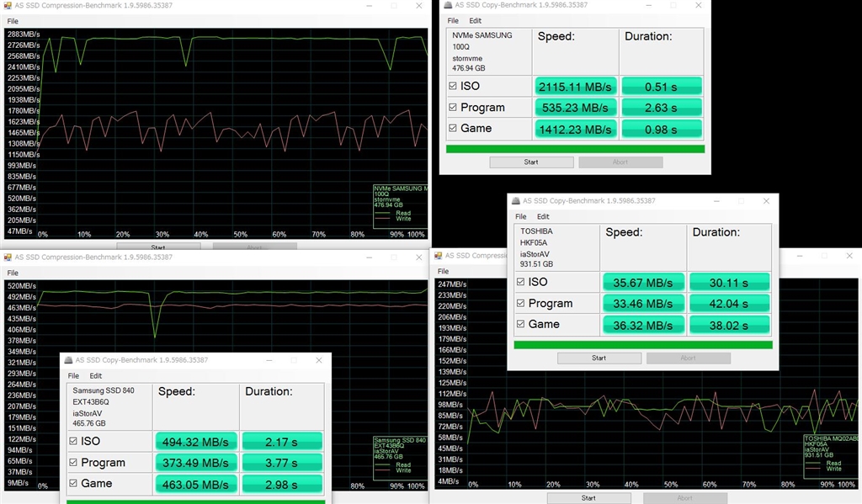This screenshot has width=862, height=504.
Task: Open Edit menu in NVMe Copy-Benchmark window
Action: click(475, 21)
